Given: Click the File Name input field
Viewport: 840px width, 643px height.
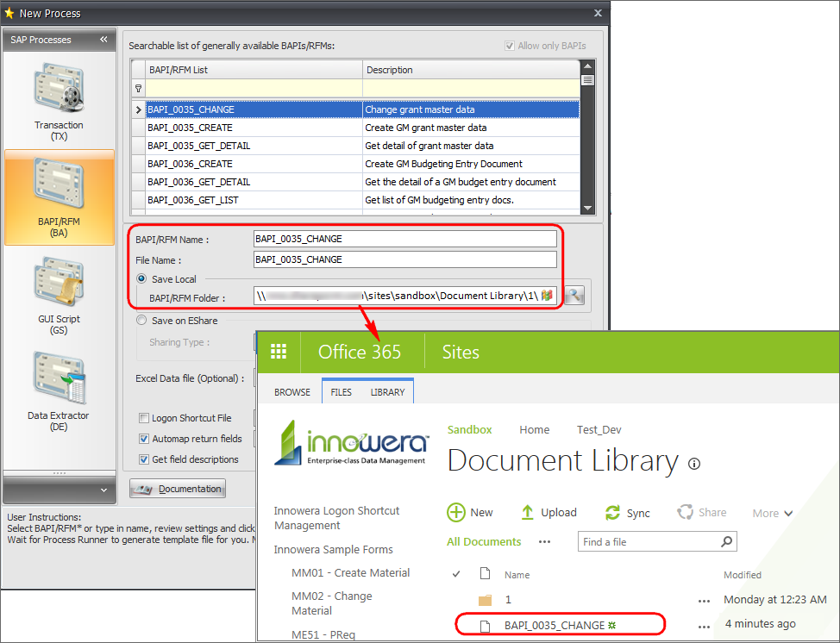Looking at the screenshot, I should (x=404, y=259).
